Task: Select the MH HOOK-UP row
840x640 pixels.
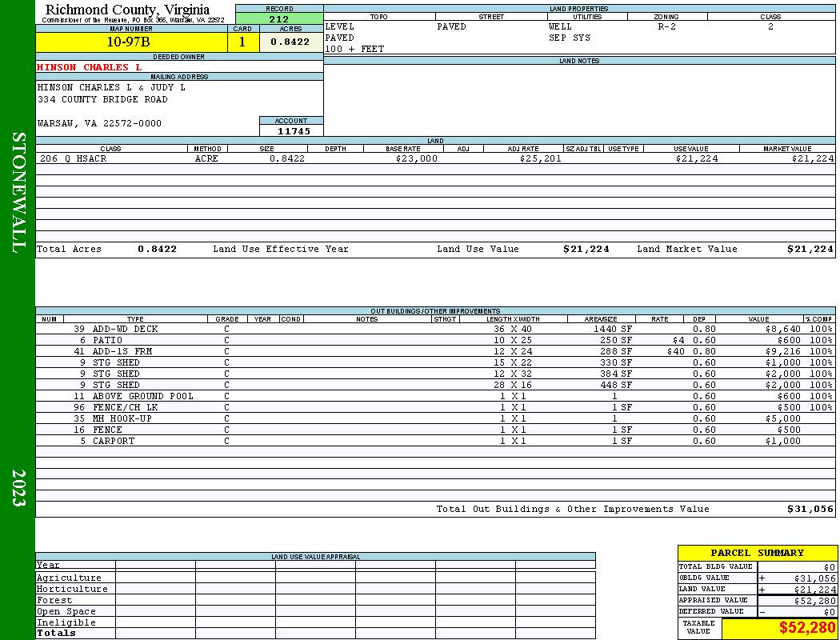Action: point(435,419)
